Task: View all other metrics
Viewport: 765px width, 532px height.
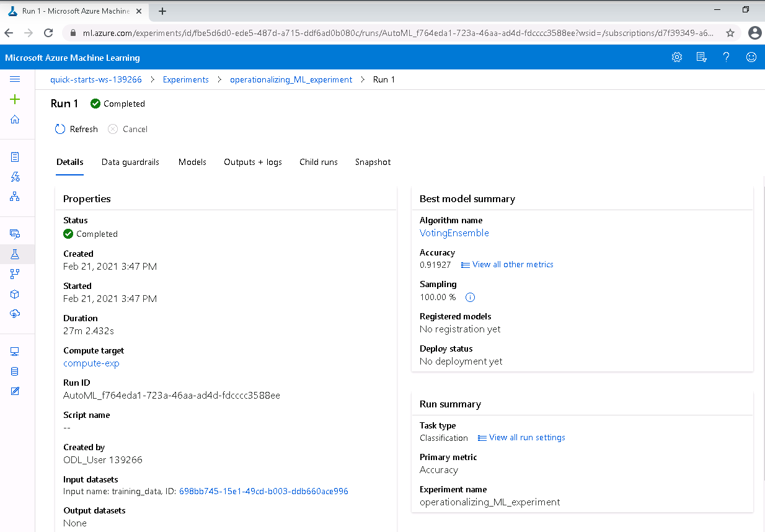Action: point(513,264)
